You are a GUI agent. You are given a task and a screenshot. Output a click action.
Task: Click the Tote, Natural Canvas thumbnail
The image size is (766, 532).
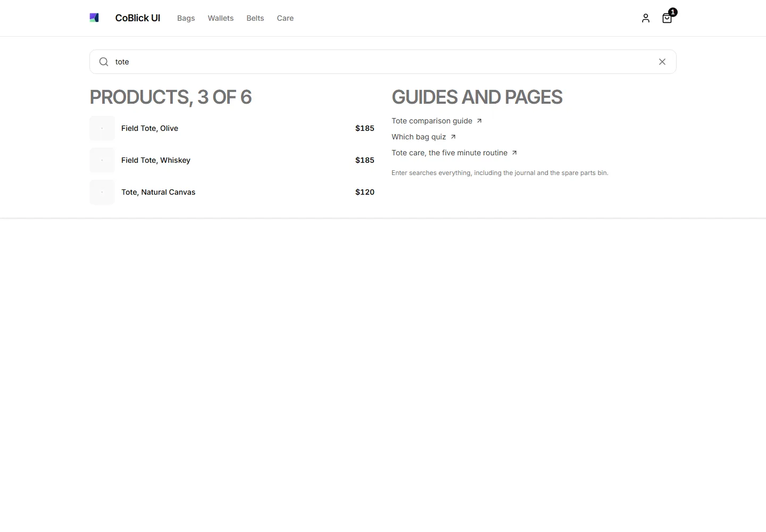[102, 192]
